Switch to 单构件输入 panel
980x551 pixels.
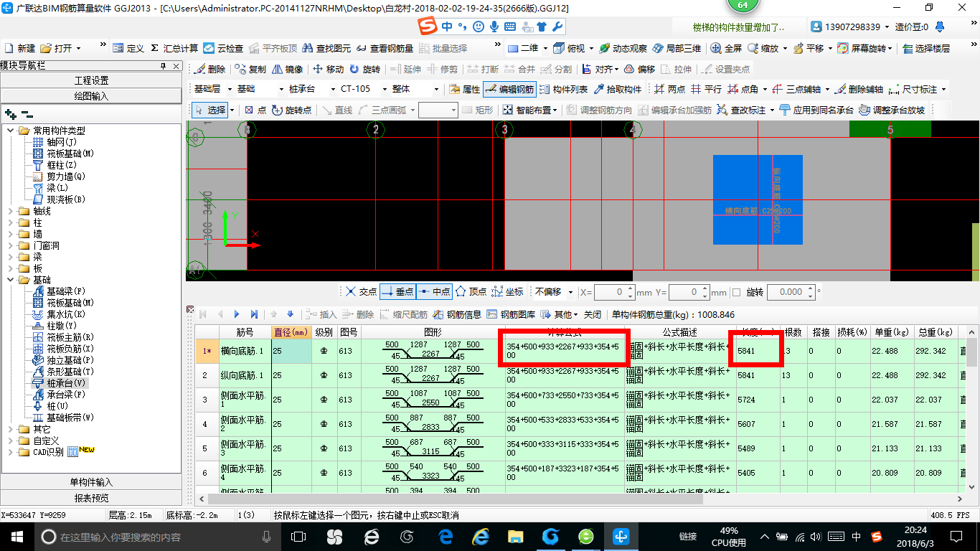(91, 482)
